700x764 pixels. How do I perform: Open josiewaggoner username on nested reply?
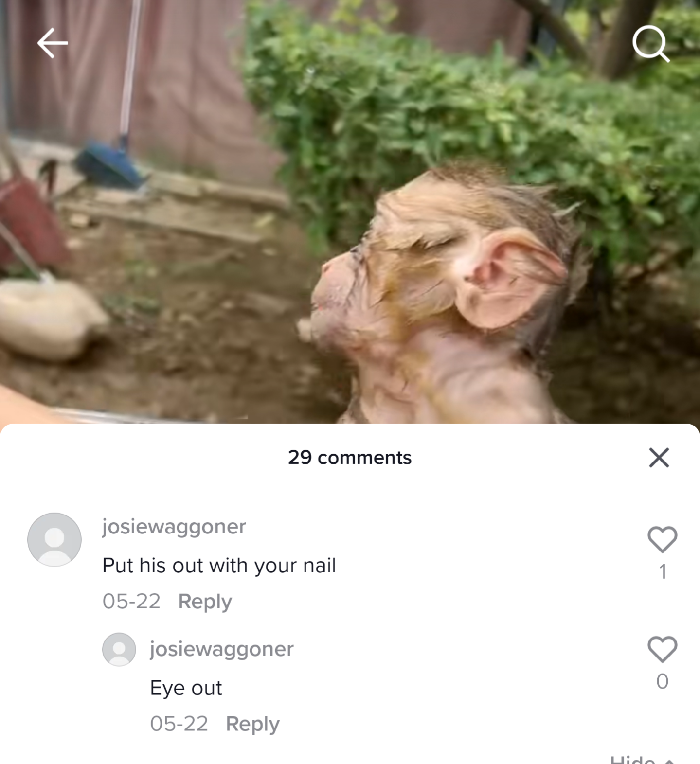[222, 649]
